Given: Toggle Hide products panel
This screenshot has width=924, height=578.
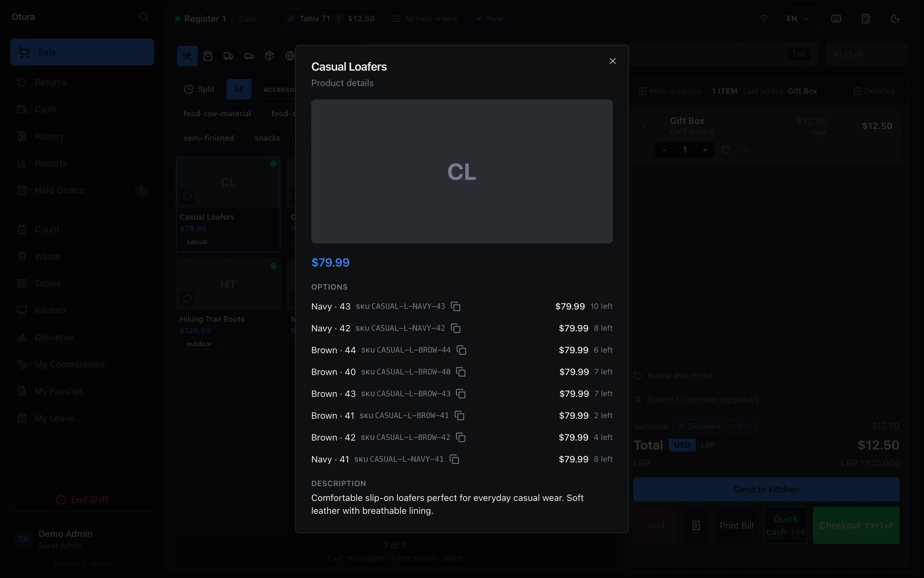Looking at the screenshot, I should pyautogui.click(x=670, y=92).
